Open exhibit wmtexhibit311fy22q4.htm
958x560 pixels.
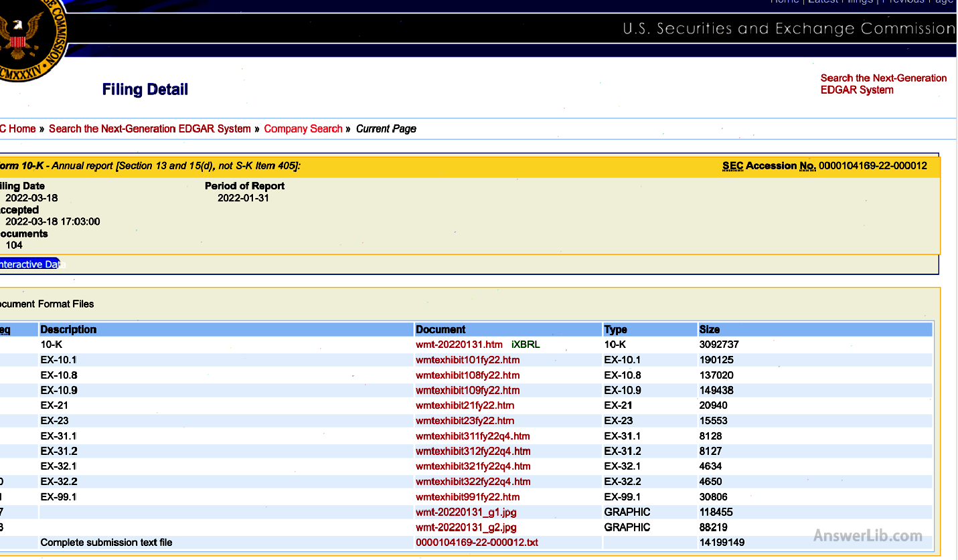pos(473,436)
